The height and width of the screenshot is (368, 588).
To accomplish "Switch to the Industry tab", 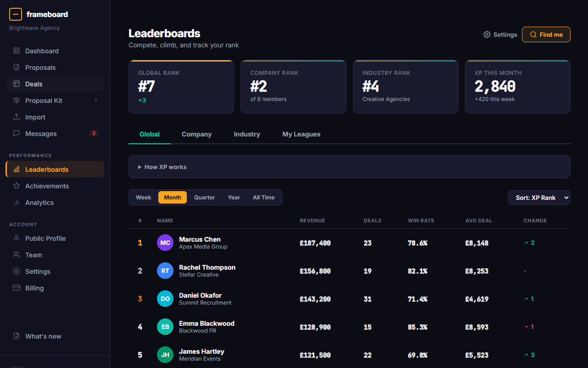I will (247, 134).
